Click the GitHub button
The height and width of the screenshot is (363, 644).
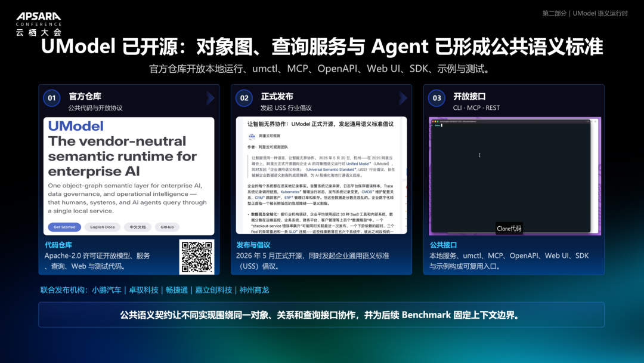pos(167,227)
